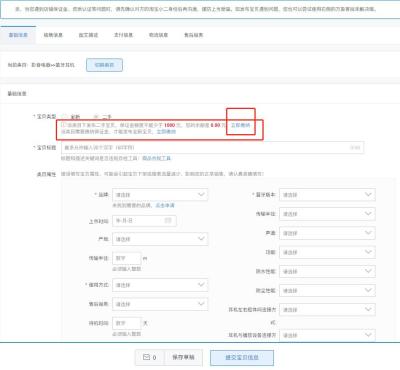Image resolution: width=400 pixels, height=370 pixels.
Task: Expand the 产地 dropdown
Action: click(x=160, y=239)
